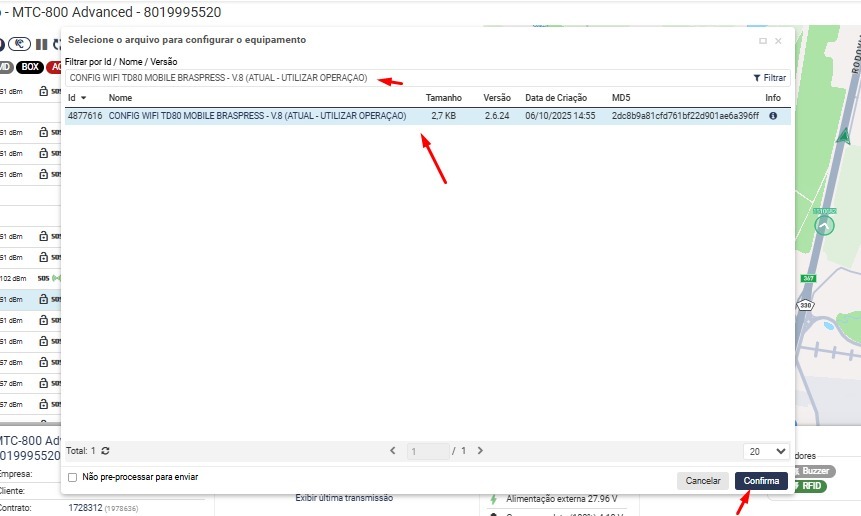Click the refresh icon beside Total
This screenshot has height=516, width=861.
point(106,451)
